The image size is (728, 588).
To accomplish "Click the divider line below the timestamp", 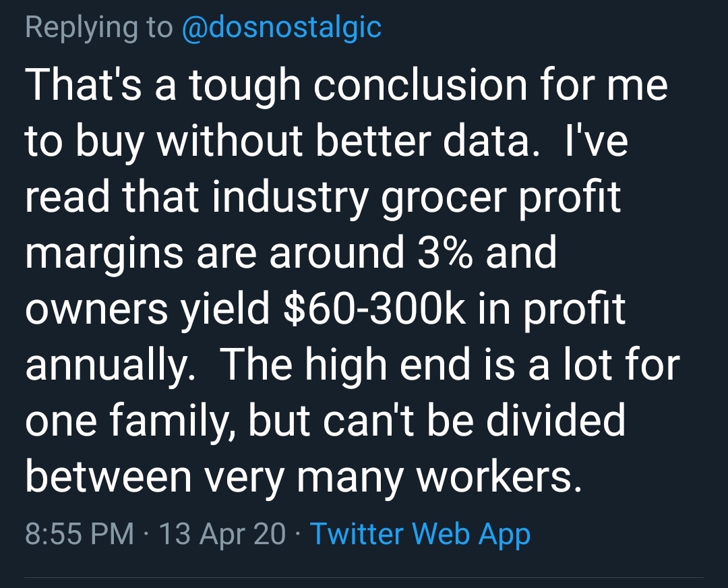I will click(364, 578).
